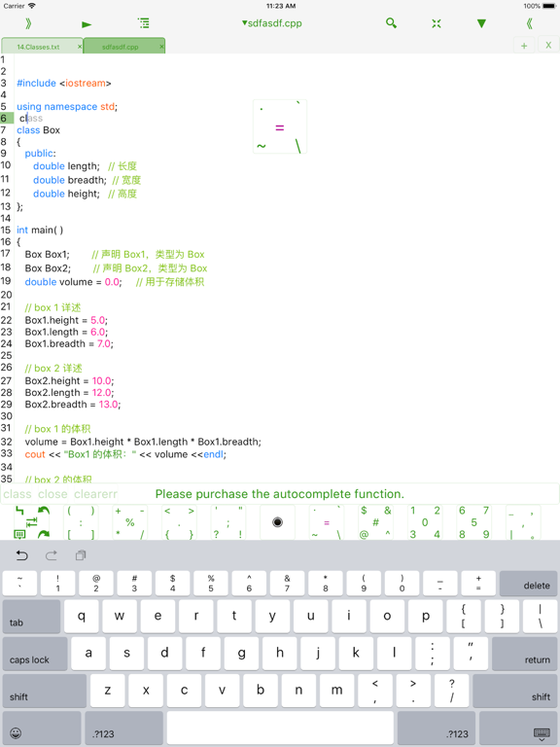Tap the 'int main( )' line
560x747 pixels.
pos(40,231)
